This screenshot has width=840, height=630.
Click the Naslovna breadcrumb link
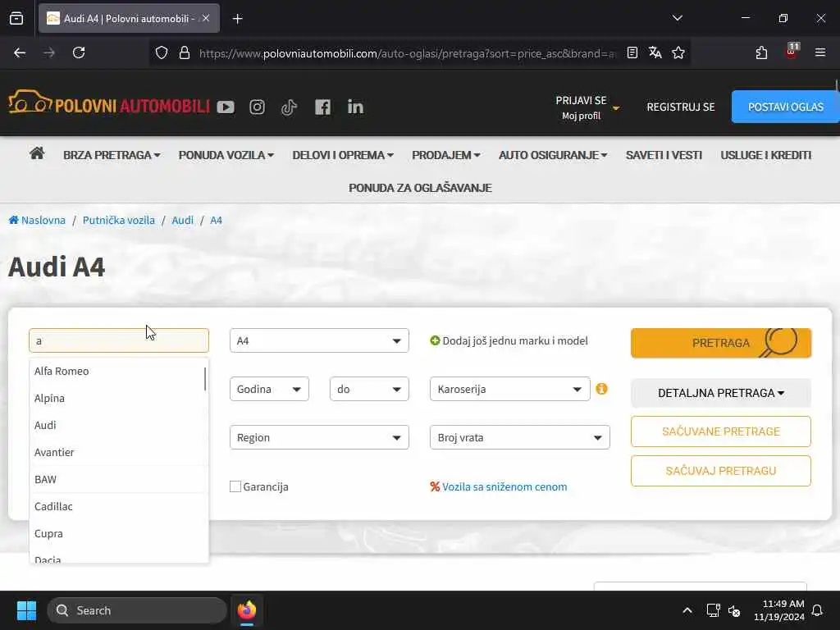click(x=37, y=220)
